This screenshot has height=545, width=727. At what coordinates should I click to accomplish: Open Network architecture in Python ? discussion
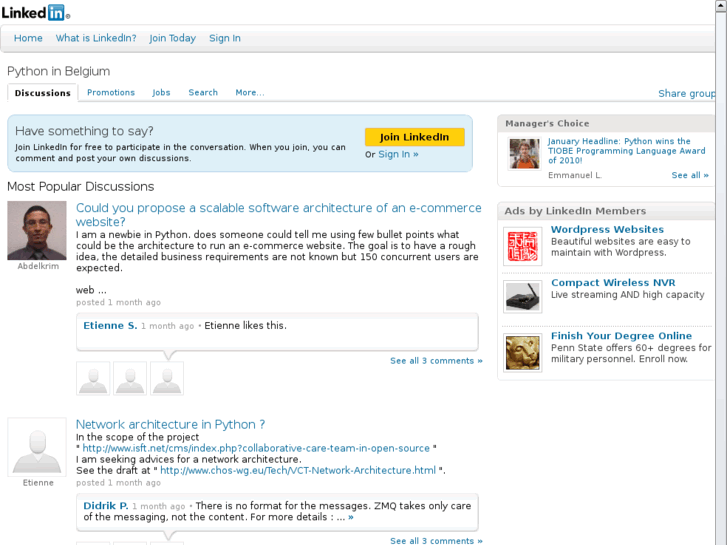[x=171, y=424]
